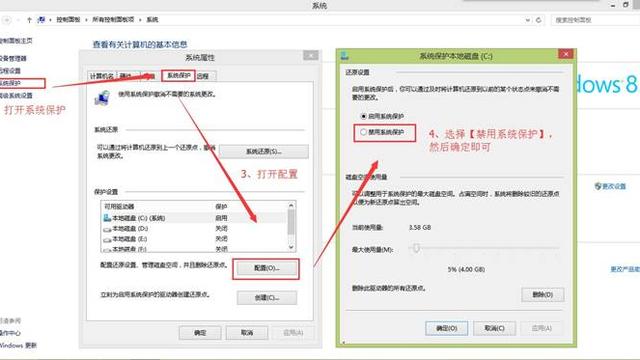Click the drive icon of 本地磁盘 (C:) row
This screenshot has height=360, width=640.
pos(107,218)
